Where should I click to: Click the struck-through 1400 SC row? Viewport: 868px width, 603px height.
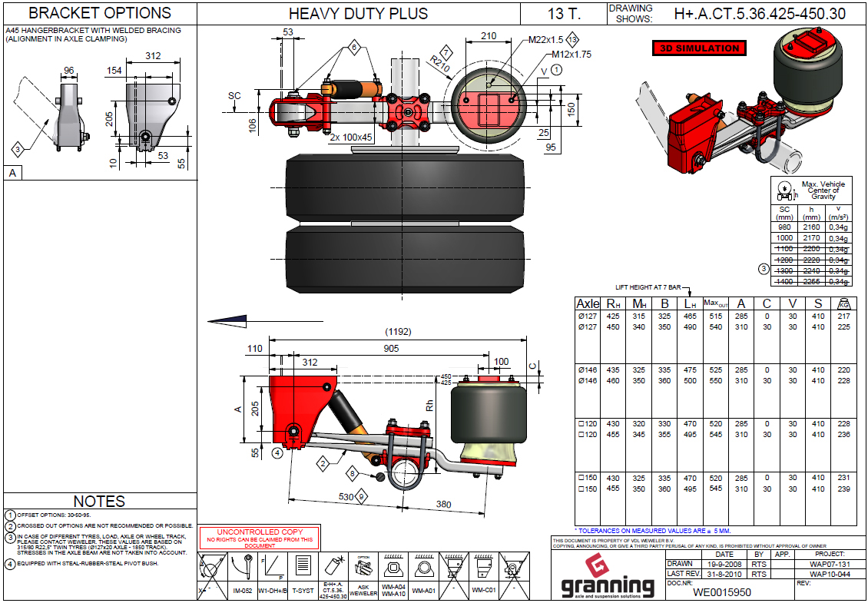point(811,281)
